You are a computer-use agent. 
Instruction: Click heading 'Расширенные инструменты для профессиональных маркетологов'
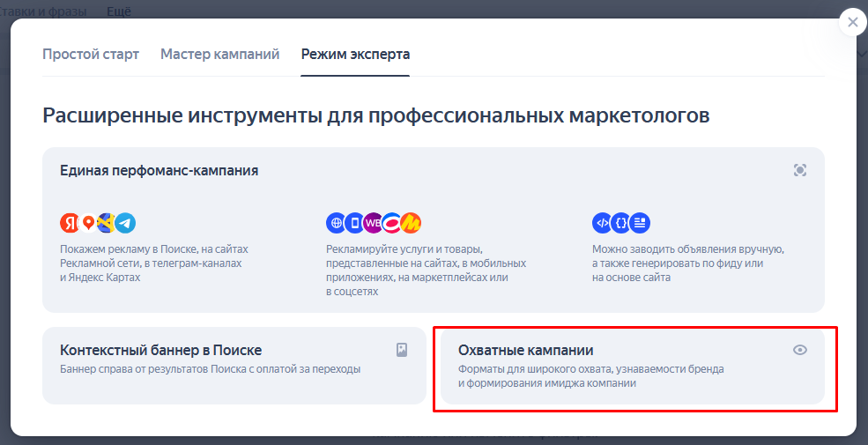[x=376, y=115]
